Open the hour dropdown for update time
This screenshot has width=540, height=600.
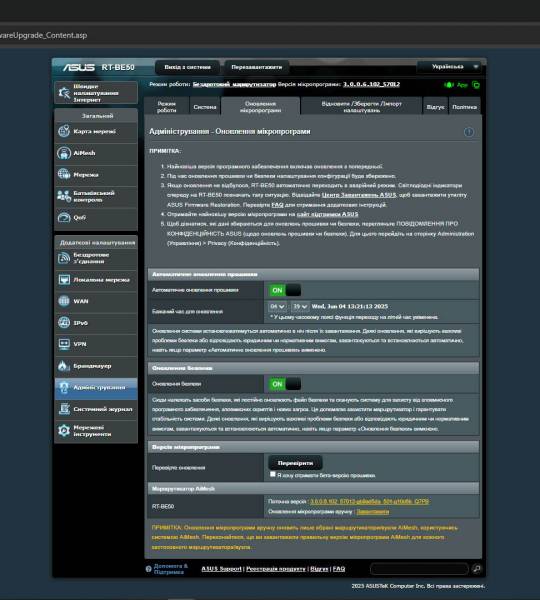[277, 307]
